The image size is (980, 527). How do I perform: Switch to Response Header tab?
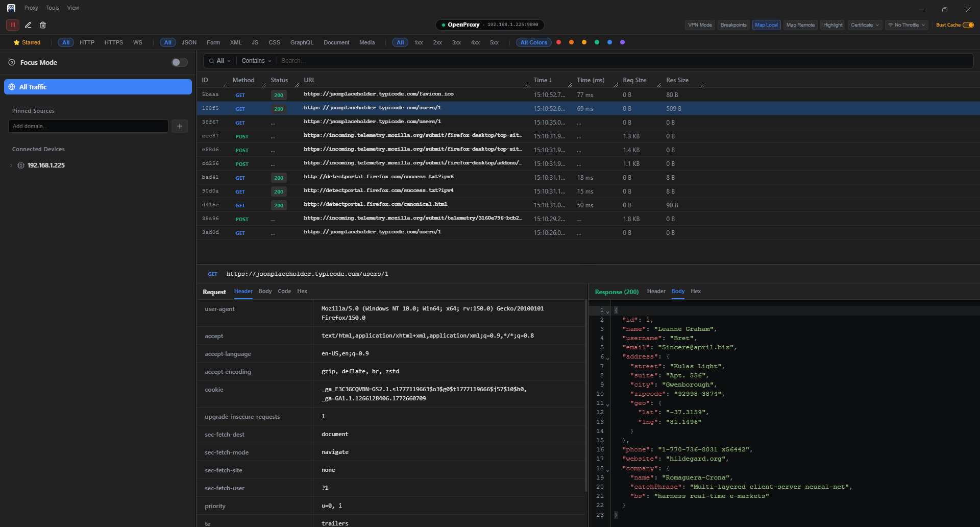(x=656, y=291)
